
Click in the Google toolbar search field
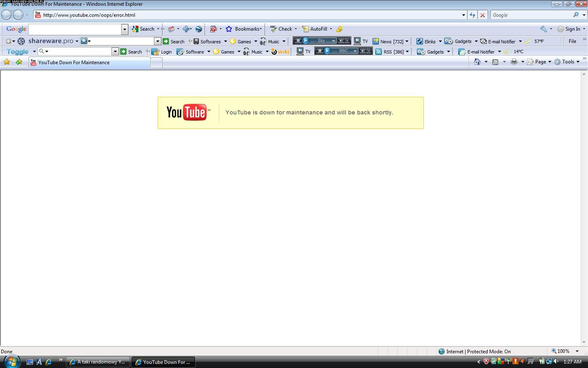[x=75, y=29]
